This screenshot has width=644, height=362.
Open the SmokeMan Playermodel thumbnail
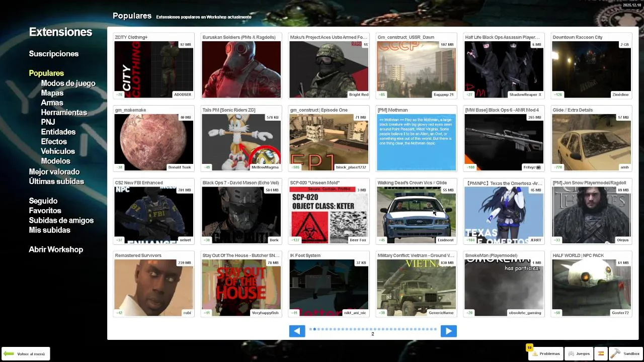point(504,288)
